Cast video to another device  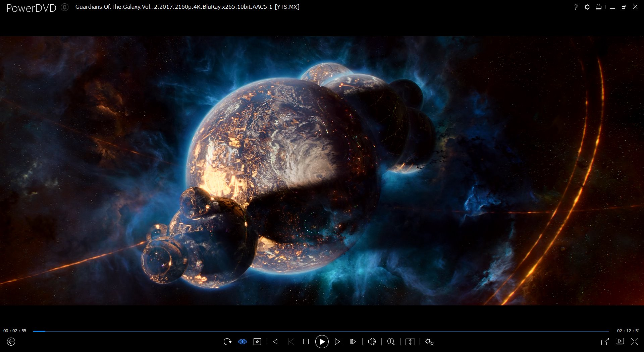pos(620,342)
